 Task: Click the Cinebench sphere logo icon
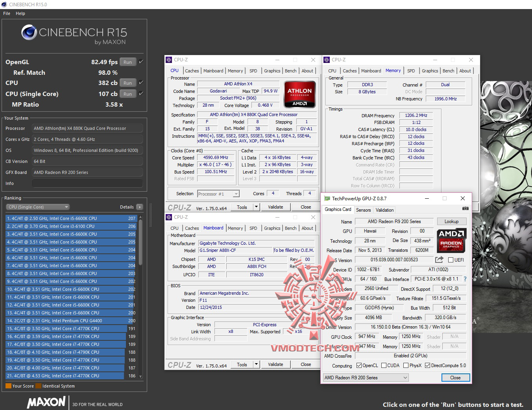tap(29, 33)
